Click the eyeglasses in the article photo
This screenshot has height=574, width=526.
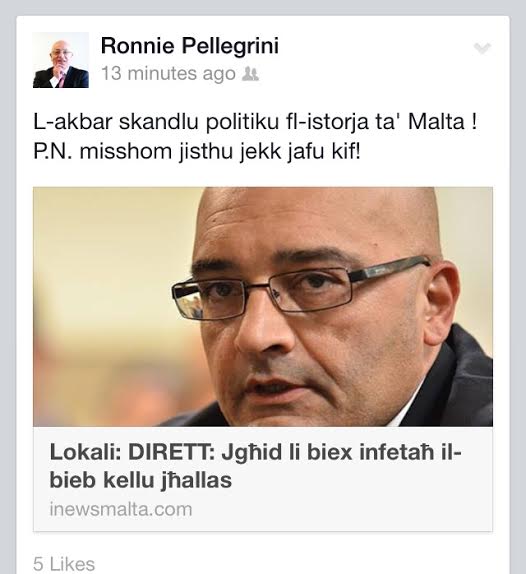pos(300,289)
